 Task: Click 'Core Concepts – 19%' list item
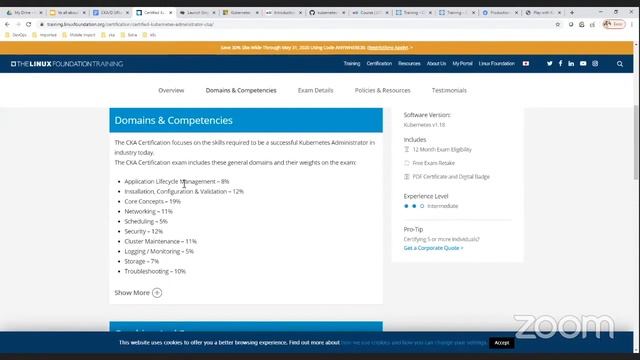tap(152, 202)
